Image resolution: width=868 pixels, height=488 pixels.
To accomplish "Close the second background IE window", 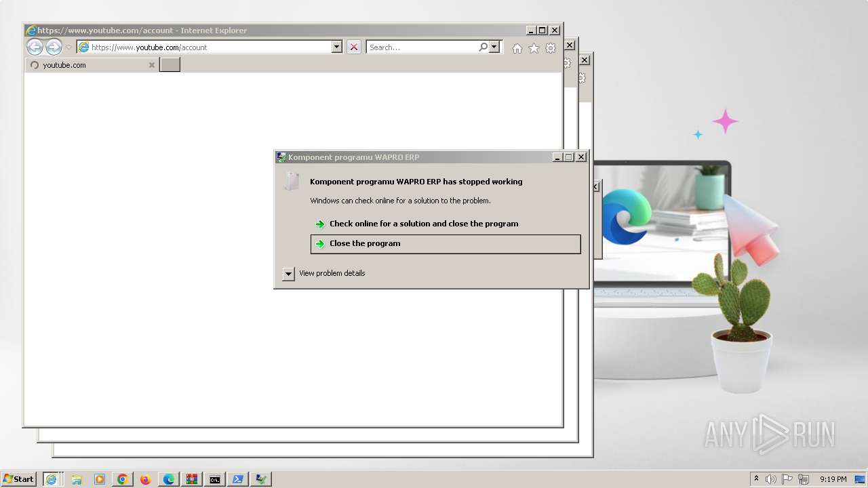I will [570, 45].
